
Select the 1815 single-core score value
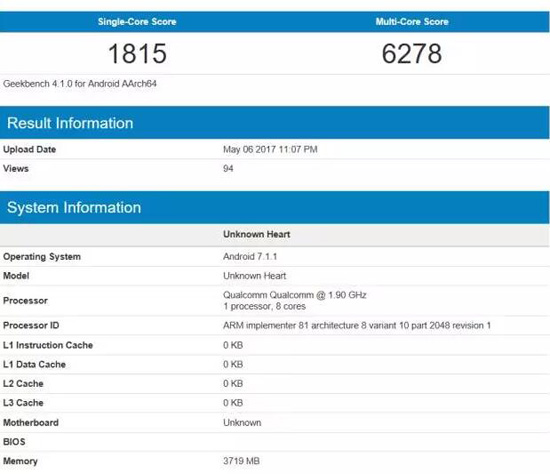tap(137, 54)
